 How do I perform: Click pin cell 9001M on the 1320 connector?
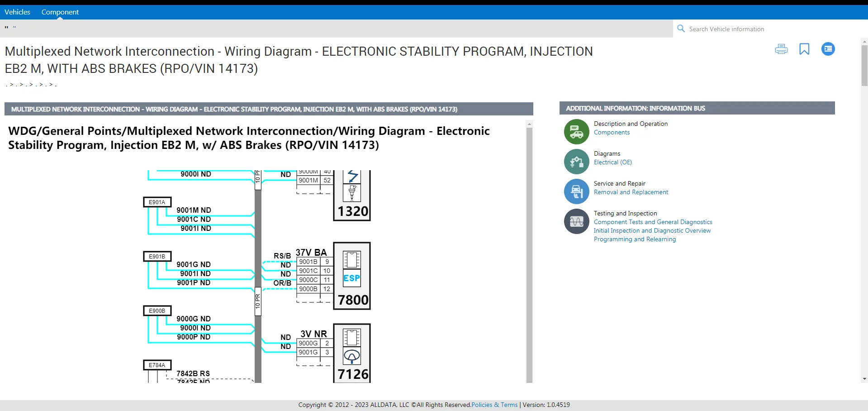click(308, 180)
